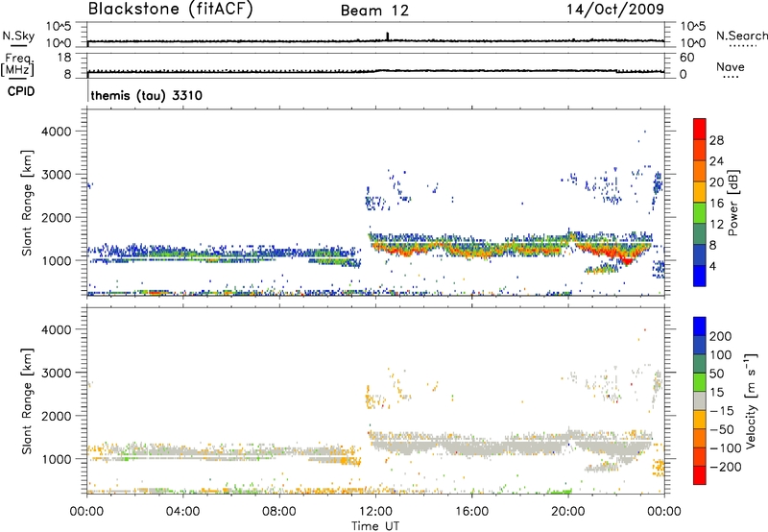Click the Time UT axis title
This screenshot has width=768, height=532.
point(375,526)
